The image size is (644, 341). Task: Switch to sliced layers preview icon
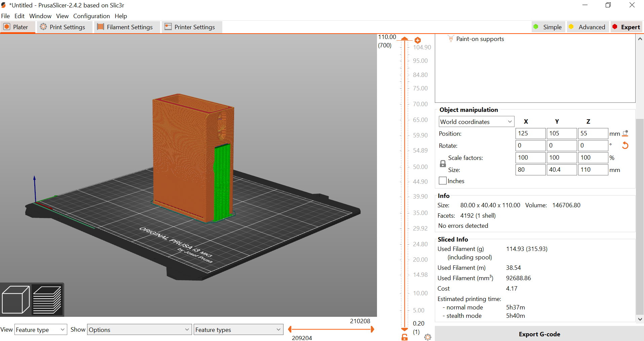pyautogui.click(x=47, y=300)
